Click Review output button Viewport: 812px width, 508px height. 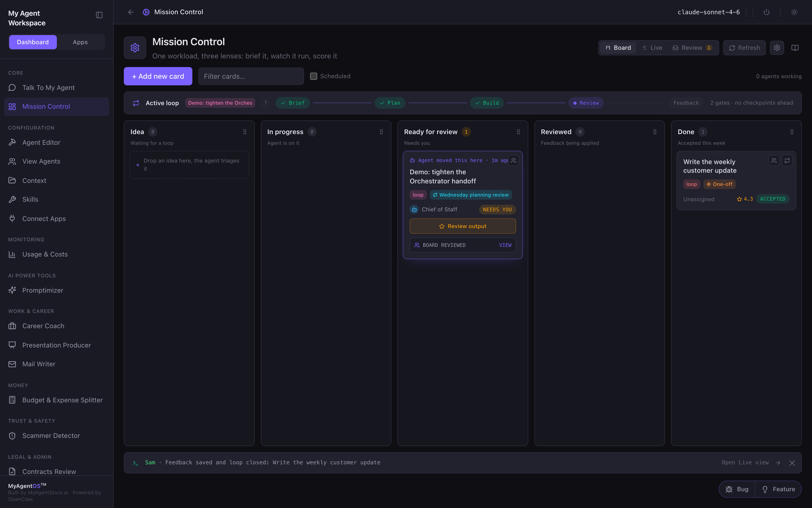click(x=462, y=226)
